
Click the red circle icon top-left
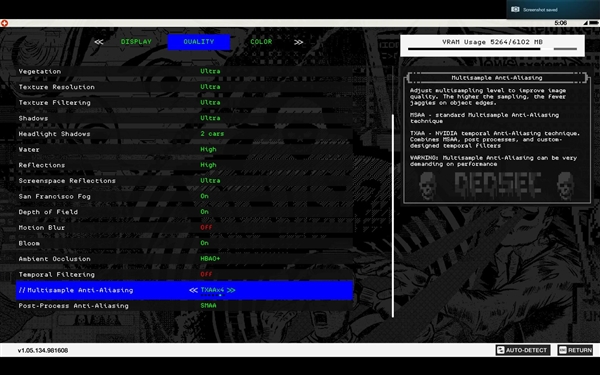click(x=4, y=23)
